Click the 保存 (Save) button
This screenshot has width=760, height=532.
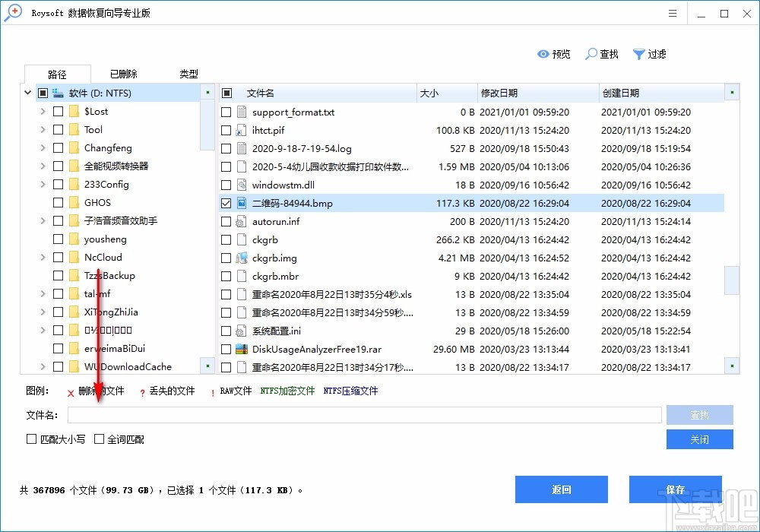676,489
